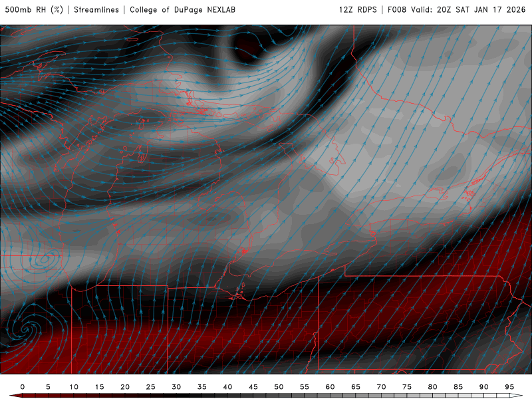Click the colorbar label '20'
Screen dimensions: 532x399
coord(125,387)
